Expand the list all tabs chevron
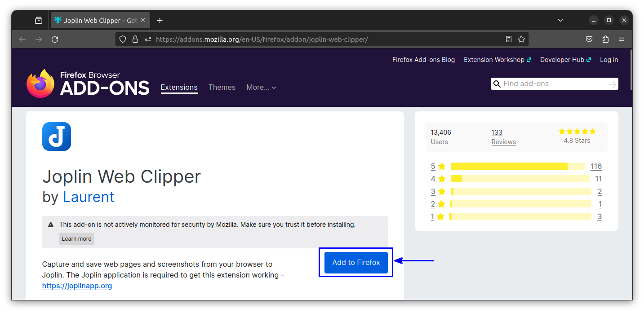644x313 pixels. [x=560, y=20]
